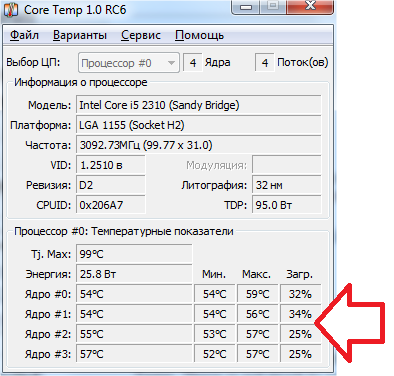Image resolution: width=394 pixels, height=376 pixels.
Task: Click Ядро #2 current temperature 55°C
Action: (x=134, y=334)
